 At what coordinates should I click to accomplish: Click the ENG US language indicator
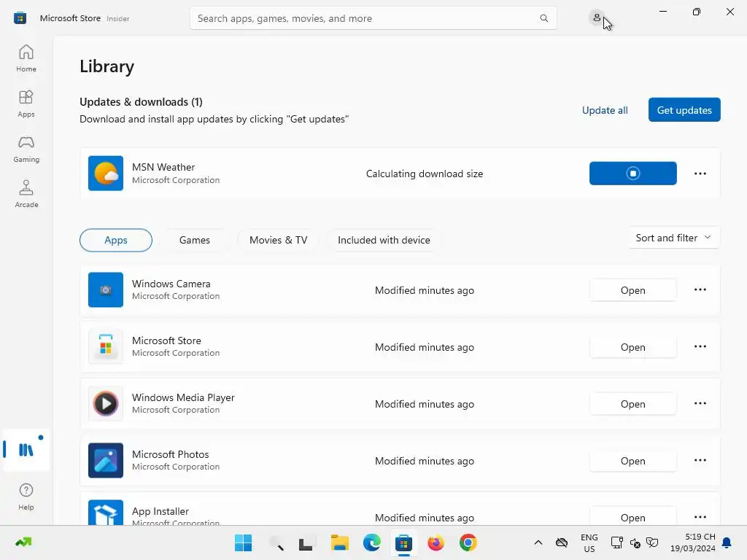(589, 542)
